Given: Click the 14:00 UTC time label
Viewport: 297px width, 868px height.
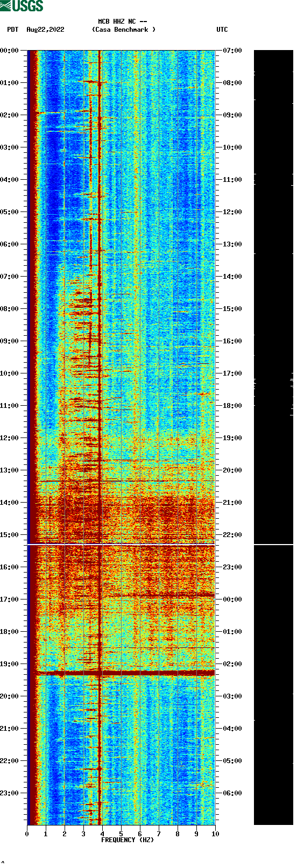Looking at the screenshot, I should click(x=232, y=277).
